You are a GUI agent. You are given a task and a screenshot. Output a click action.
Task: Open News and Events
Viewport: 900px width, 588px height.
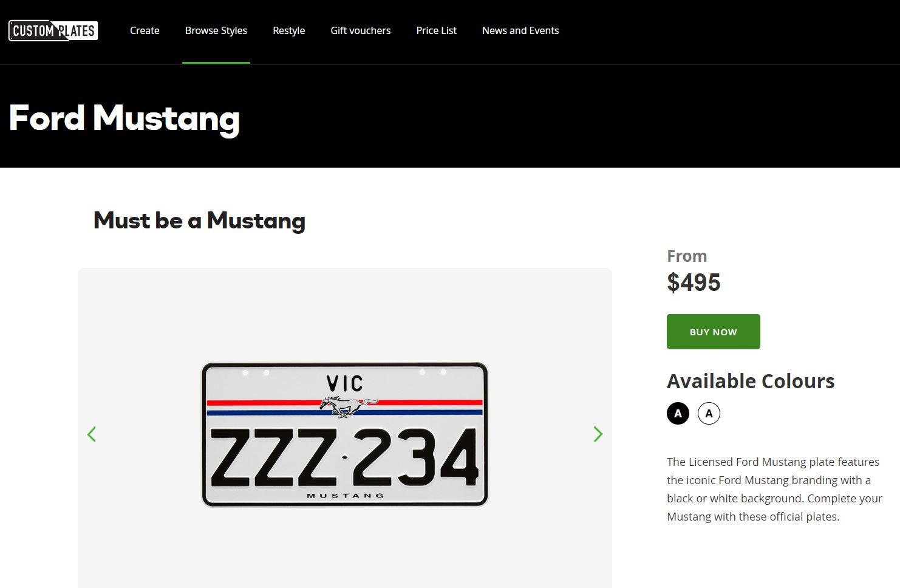[x=520, y=30]
